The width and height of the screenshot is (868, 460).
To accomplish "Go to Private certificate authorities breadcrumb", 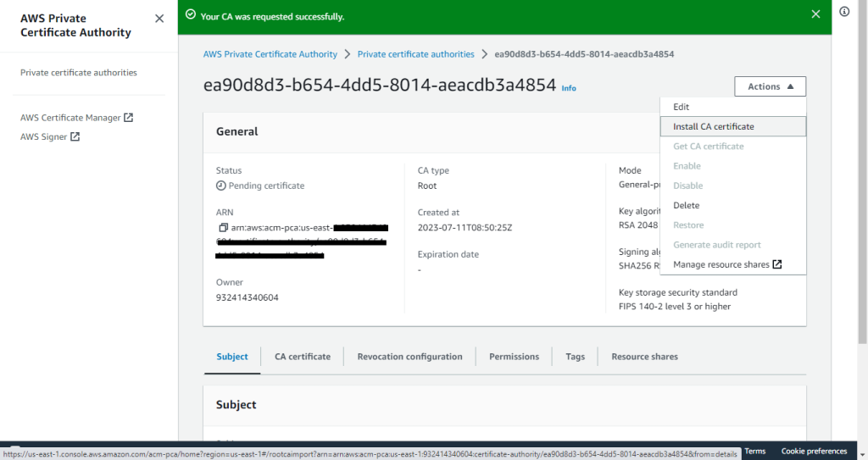I will click(415, 54).
